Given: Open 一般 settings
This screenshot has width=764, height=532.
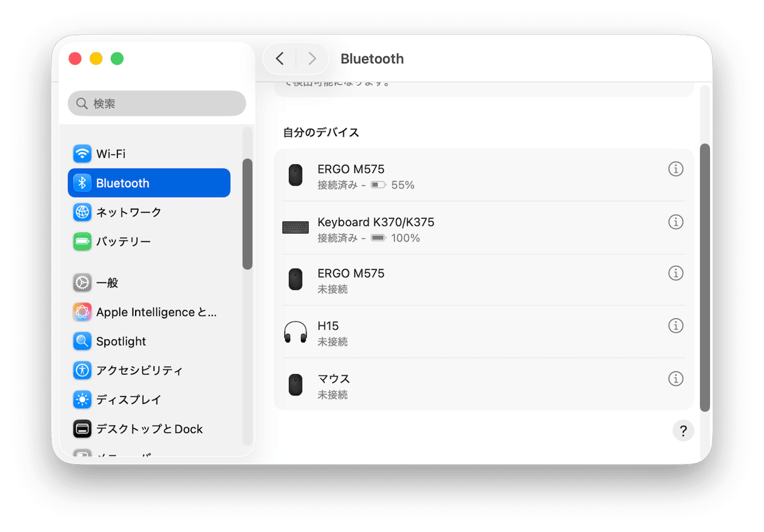Looking at the screenshot, I should tap(149, 283).
